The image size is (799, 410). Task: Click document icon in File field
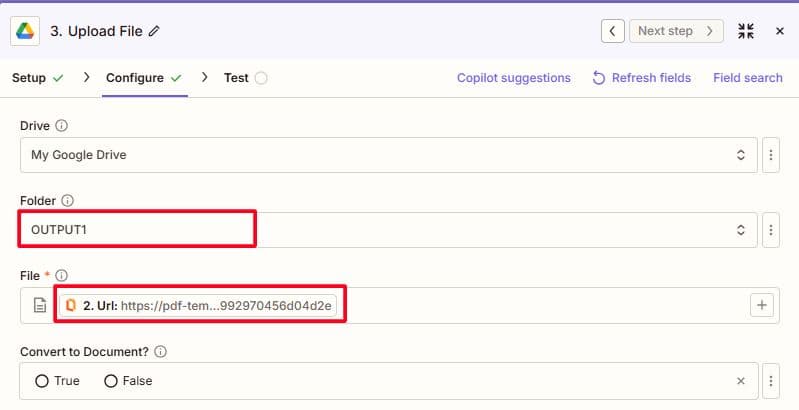[40, 306]
